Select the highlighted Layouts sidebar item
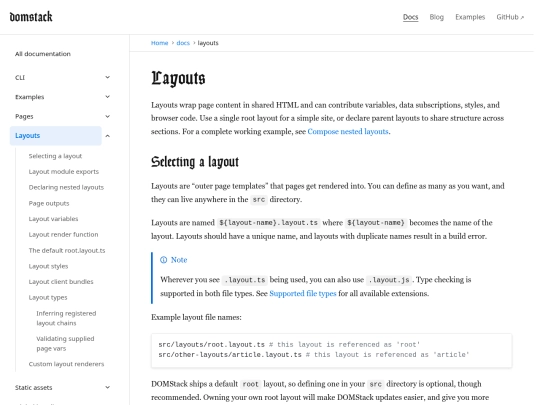 tap(56, 136)
